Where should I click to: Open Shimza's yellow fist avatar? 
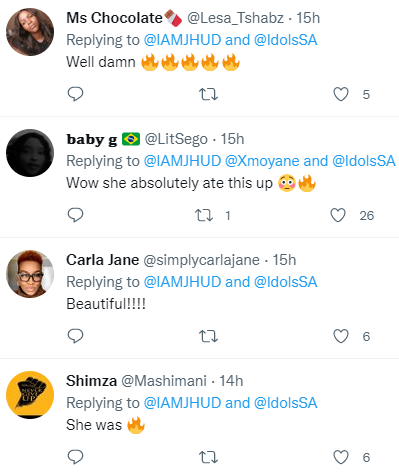(30, 395)
